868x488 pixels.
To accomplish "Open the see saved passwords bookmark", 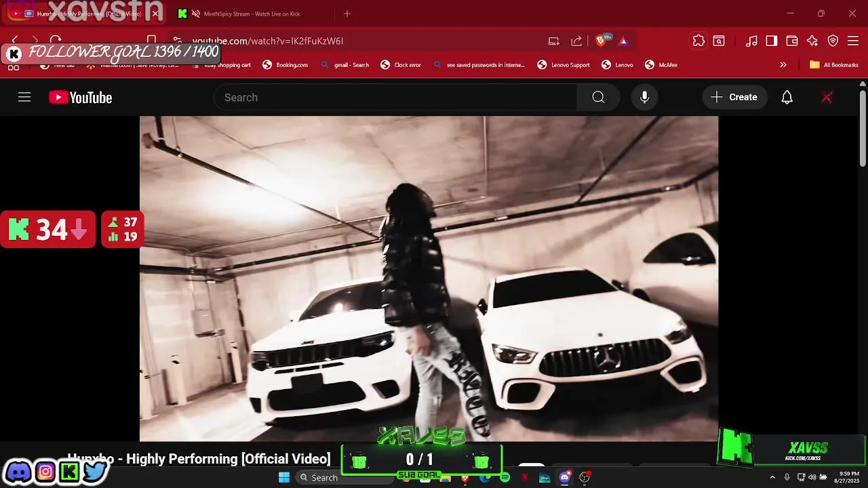I will (479, 65).
